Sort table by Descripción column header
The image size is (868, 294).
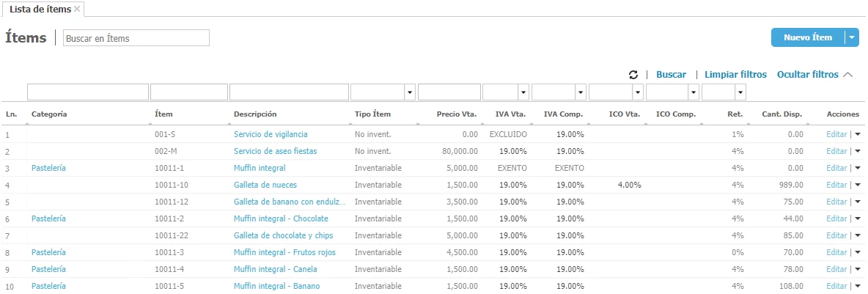[255, 114]
